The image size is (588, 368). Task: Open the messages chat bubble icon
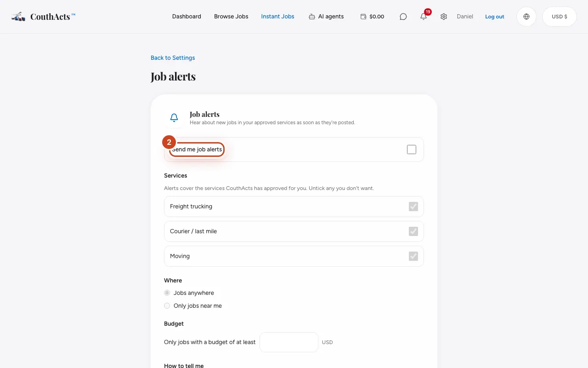(x=403, y=17)
